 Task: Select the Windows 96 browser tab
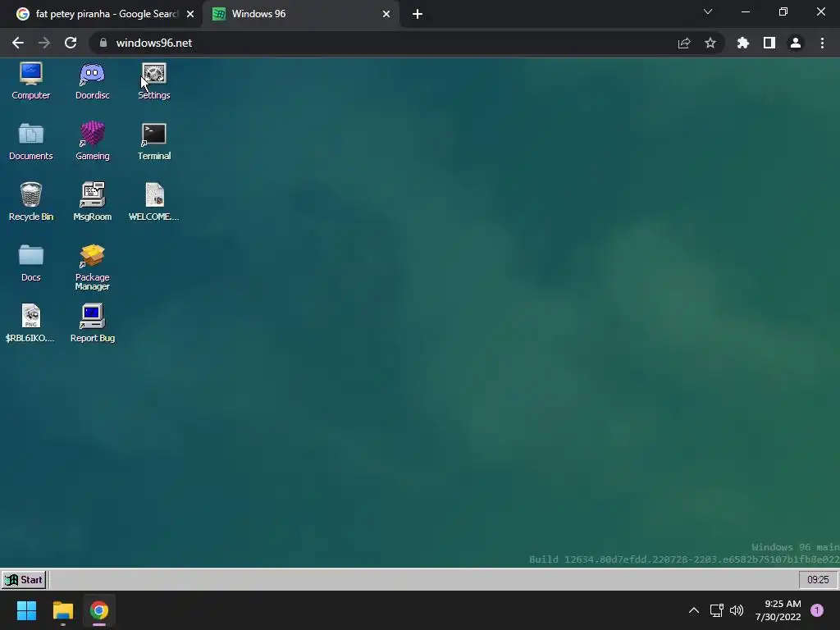tap(300, 14)
